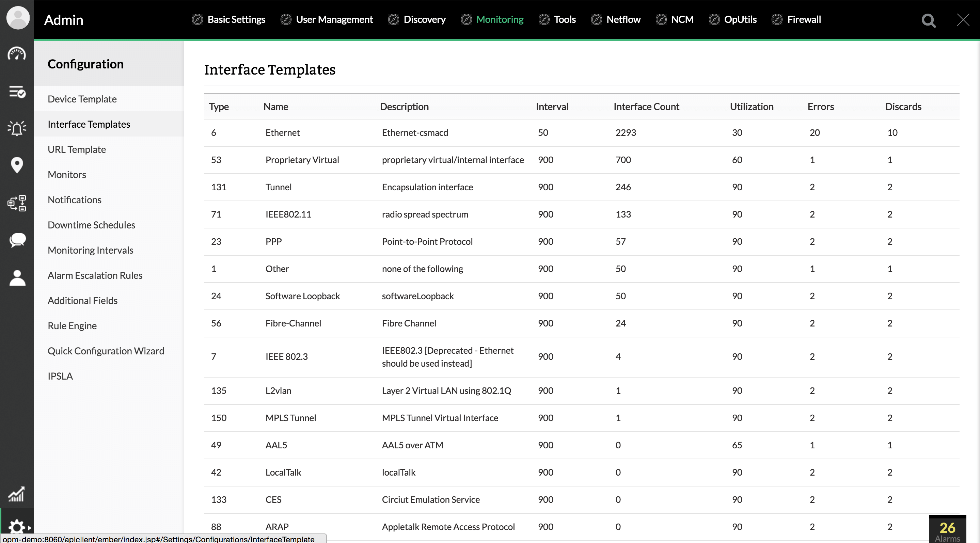Click the inventory list-check sidebar icon

point(17,92)
